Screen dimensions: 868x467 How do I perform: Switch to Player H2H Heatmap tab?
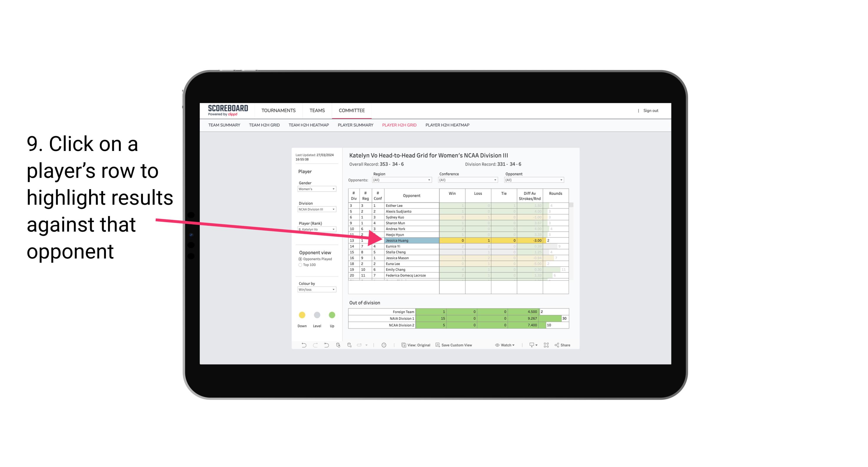click(448, 126)
